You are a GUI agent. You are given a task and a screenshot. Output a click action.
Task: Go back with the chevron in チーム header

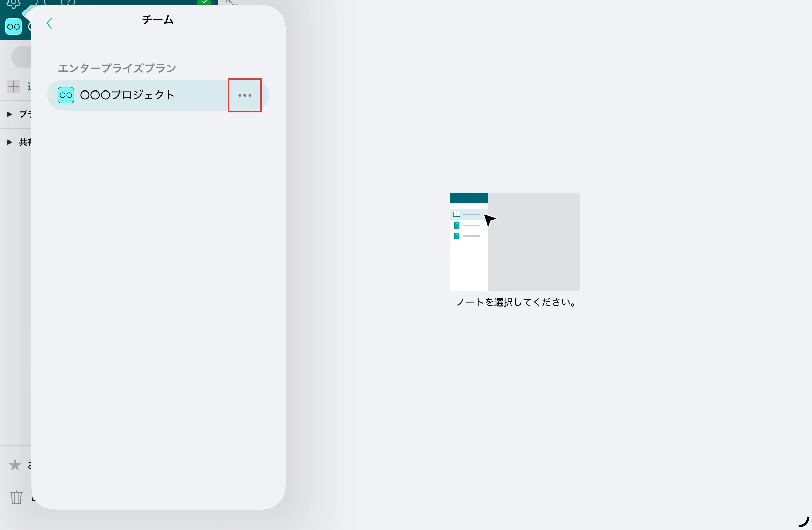(x=49, y=23)
